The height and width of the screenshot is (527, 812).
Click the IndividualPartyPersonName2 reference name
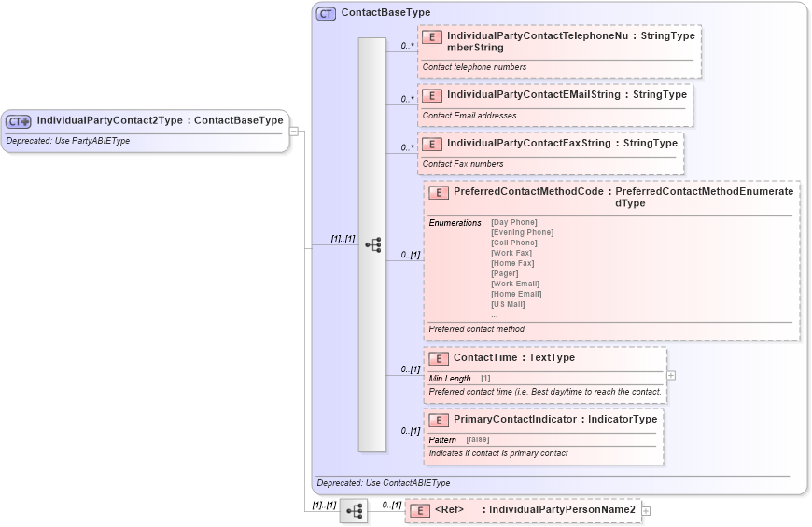(x=562, y=510)
